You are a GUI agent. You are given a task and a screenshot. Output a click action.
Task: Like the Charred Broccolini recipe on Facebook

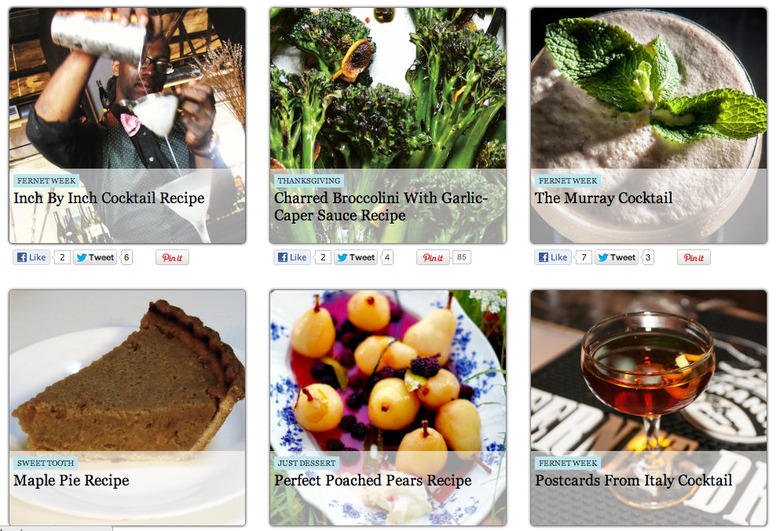pyautogui.click(x=292, y=257)
